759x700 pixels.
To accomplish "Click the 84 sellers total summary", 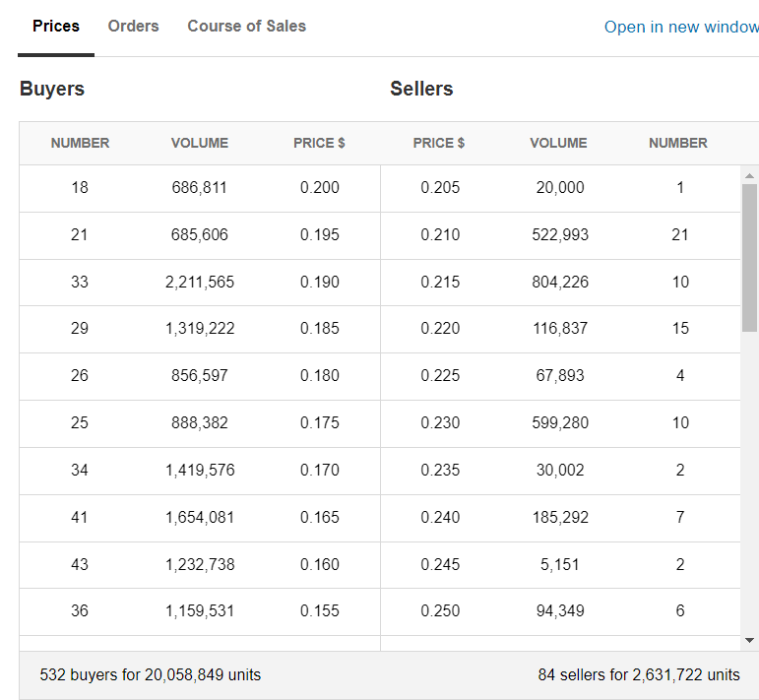I will pyautogui.click(x=638, y=675).
